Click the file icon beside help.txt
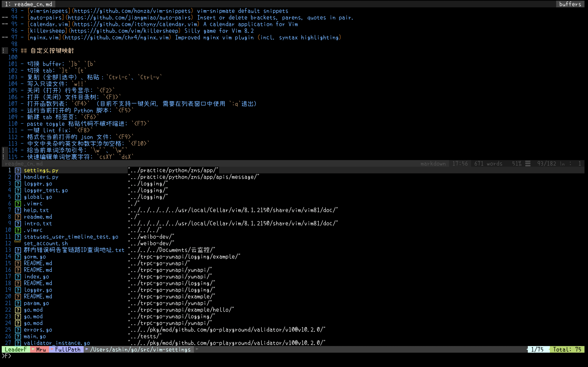The image size is (588, 367). click(x=18, y=210)
